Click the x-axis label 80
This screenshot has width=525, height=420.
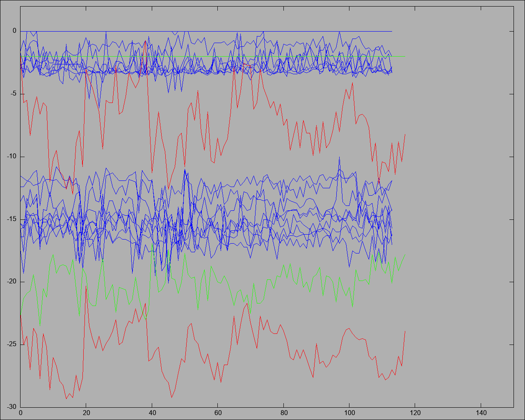click(283, 413)
